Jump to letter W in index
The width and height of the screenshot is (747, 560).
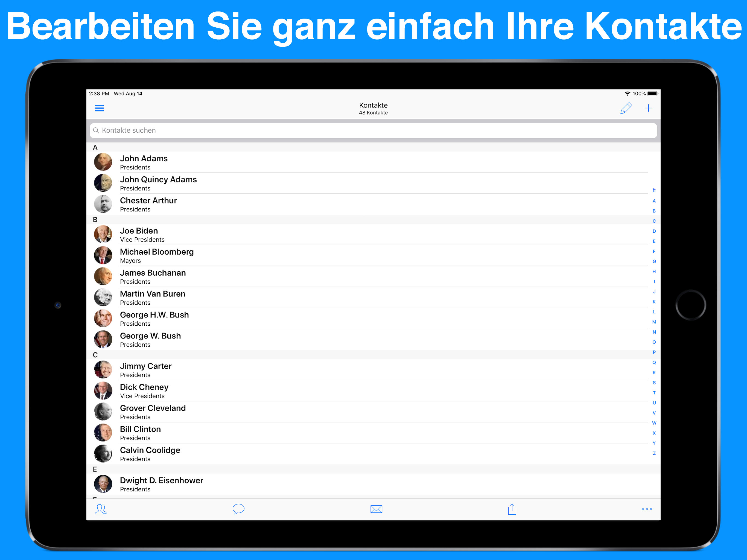click(x=654, y=423)
